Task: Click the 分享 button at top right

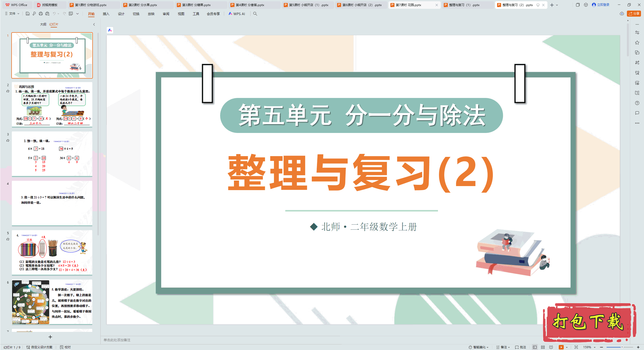Action: click(x=635, y=14)
